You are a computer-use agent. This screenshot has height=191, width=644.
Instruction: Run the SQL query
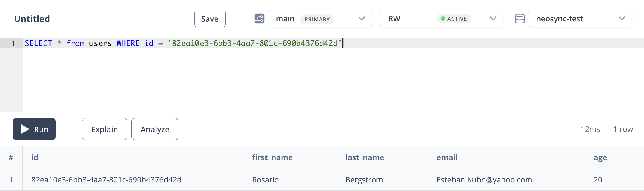[34, 129]
